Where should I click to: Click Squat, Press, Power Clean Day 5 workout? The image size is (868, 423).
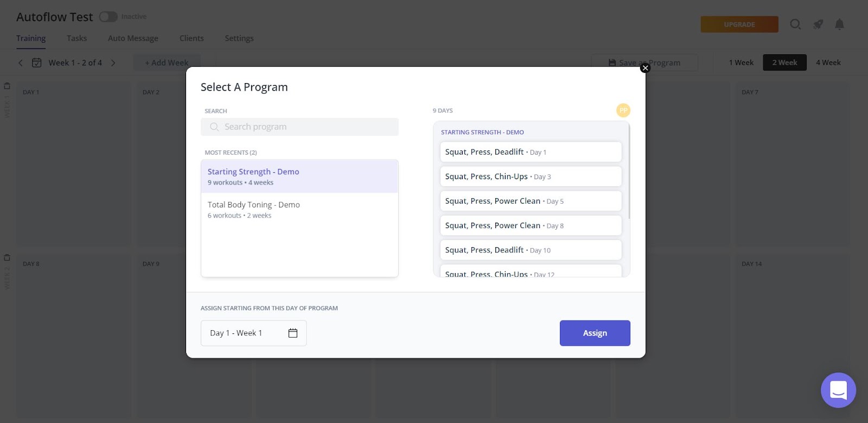tap(531, 201)
